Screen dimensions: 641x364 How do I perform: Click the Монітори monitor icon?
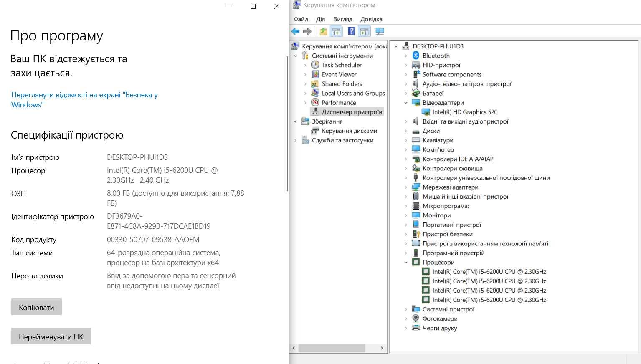pos(416,215)
